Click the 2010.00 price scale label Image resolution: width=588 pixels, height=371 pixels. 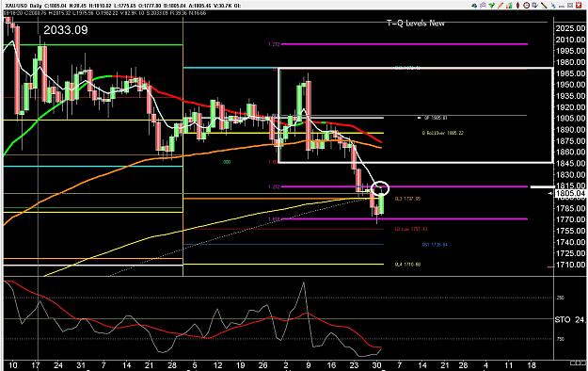(x=571, y=40)
